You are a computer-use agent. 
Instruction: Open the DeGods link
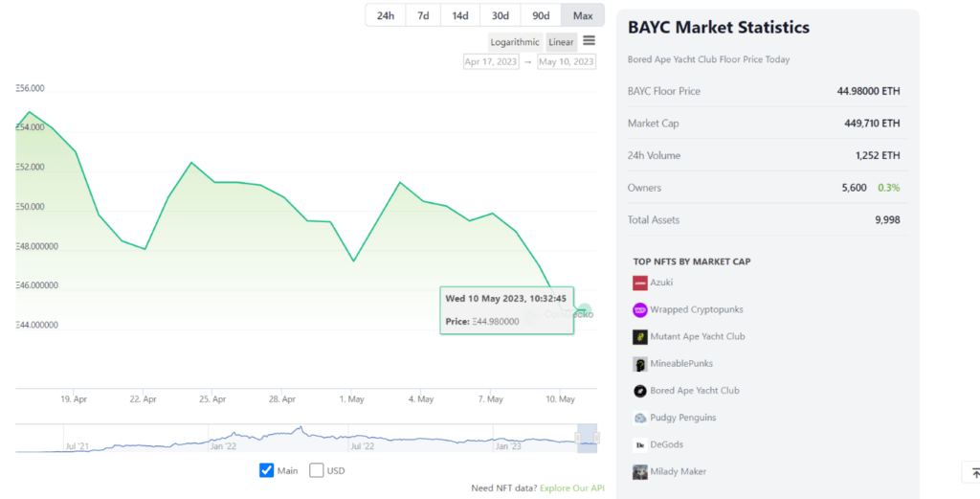[666, 444]
